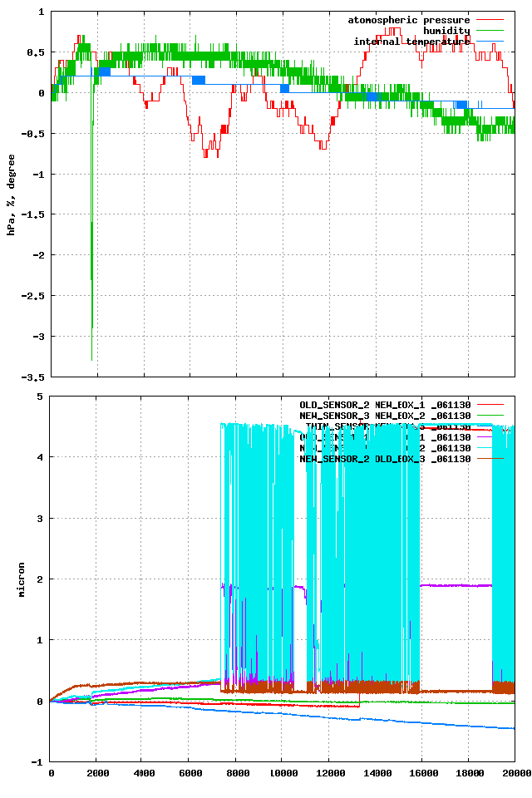Click top chart y-axis tick -2
This screenshot has width=532, height=798.
[x=39, y=255]
